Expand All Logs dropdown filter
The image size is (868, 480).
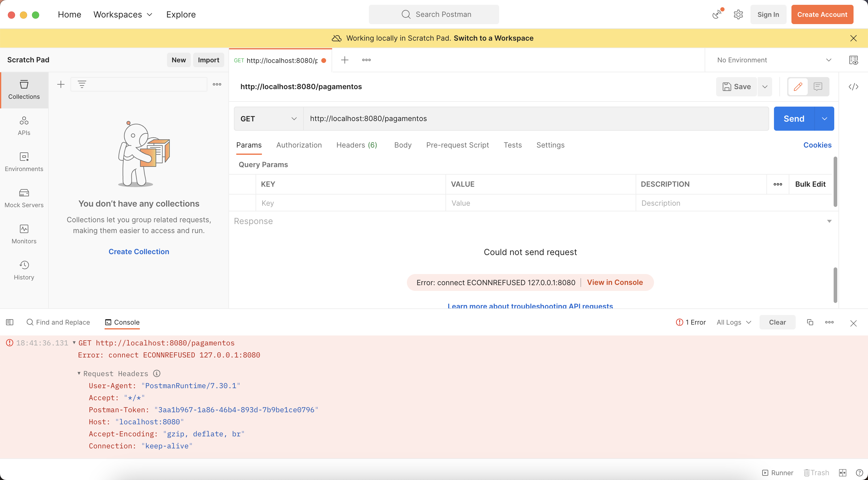734,322
